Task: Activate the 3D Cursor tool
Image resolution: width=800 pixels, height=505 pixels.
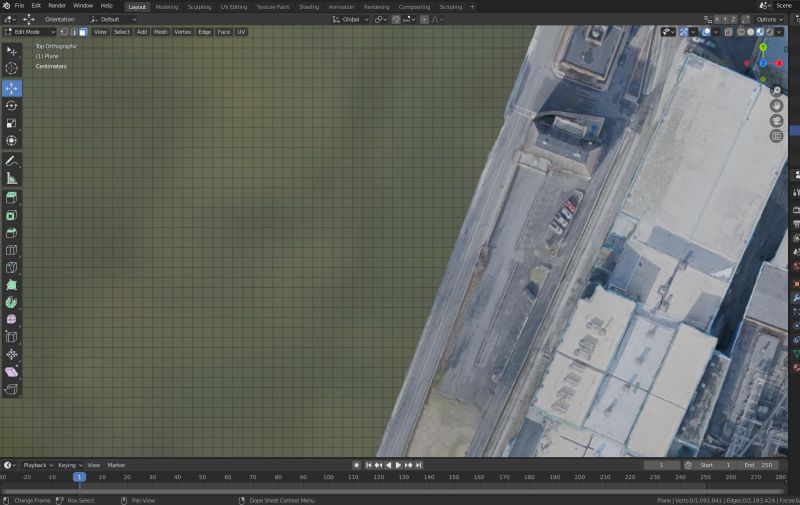Action: [x=11, y=68]
